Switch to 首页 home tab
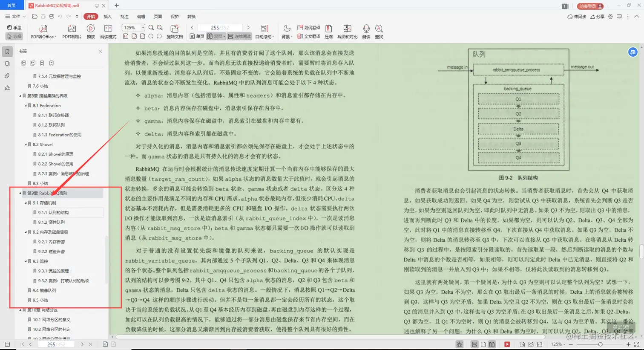 pyautogui.click(x=11, y=6)
